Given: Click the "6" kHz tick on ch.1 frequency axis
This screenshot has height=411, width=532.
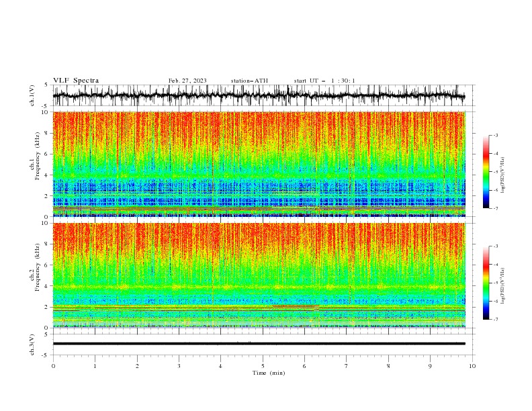Looking at the screenshot, I should 46,154.
